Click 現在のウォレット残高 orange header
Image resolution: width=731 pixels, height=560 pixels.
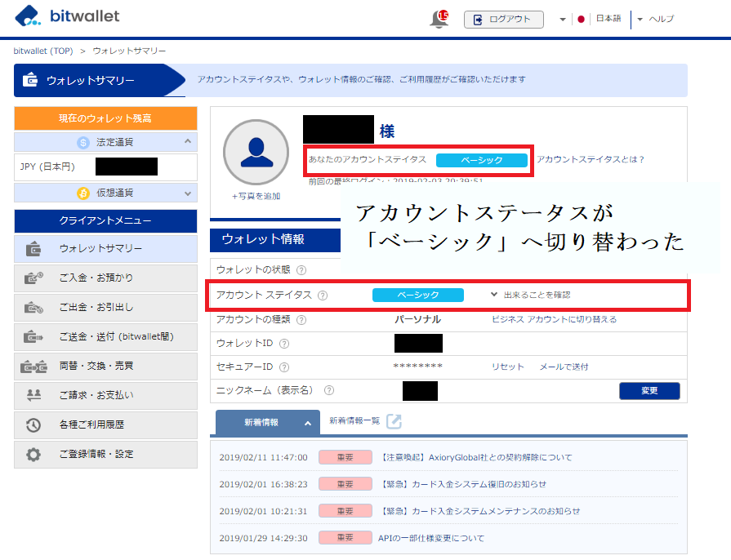coord(105,118)
